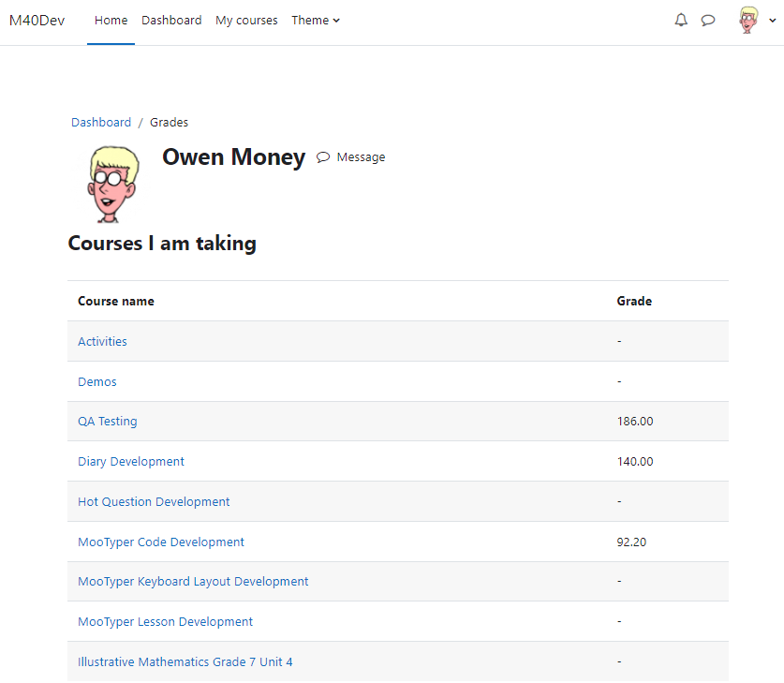The height and width of the screenshot is (683, 784).
Task: Click the 140.00 grade value
Action: [635, 462]
